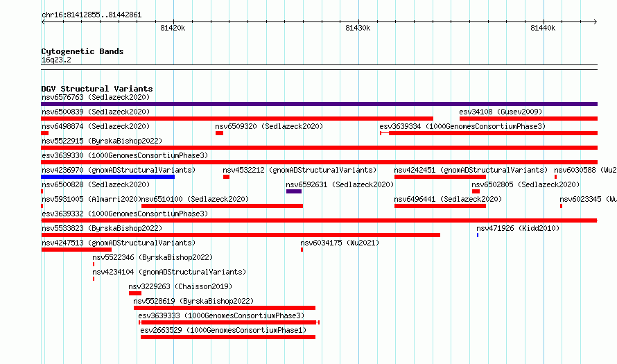Open nsv6496441 (Sedlazeck2020) label
The width and height of the screenshot is (617, 364).
448,199
